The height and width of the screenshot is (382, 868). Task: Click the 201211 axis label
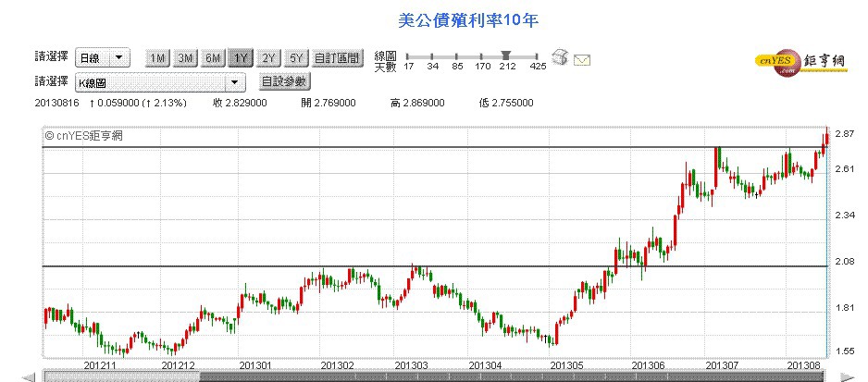click(100, 366)
